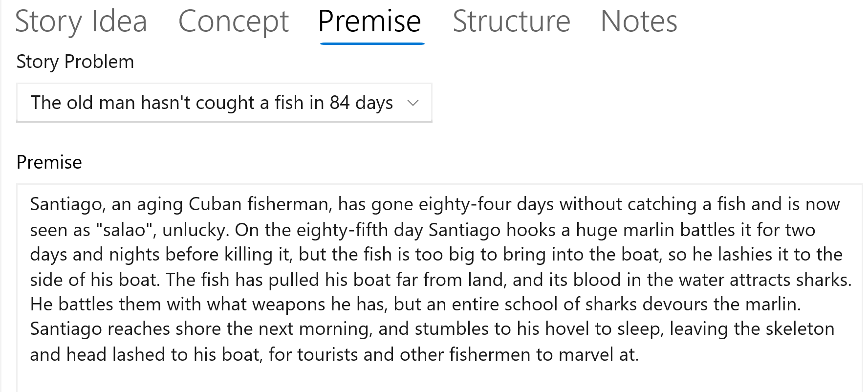The height and width of the screenshot is (392, 868).
Task: Open the Concept tab
Action: [234, 22]
